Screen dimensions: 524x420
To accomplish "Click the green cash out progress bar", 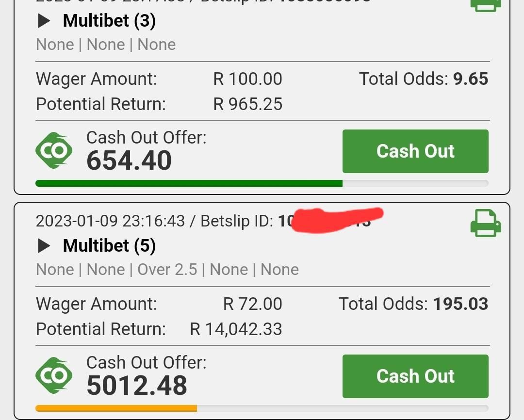I will click(x=189, y=183).
